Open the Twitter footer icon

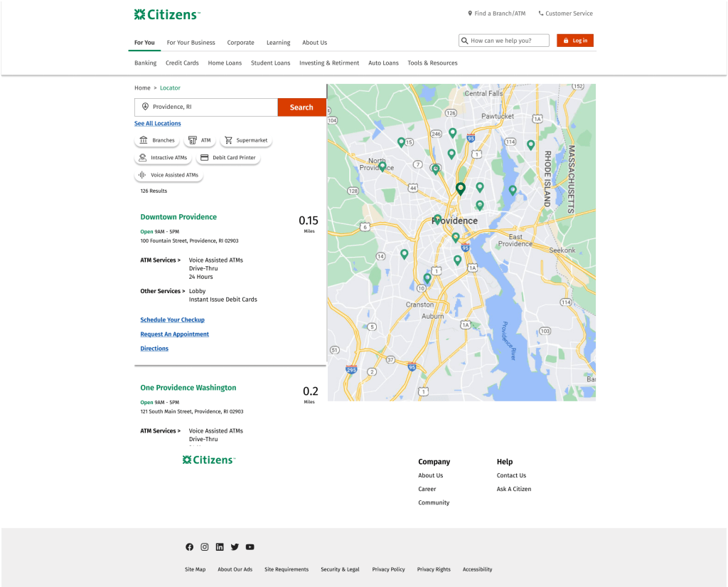pyautogui.click(x=235, y=547)
